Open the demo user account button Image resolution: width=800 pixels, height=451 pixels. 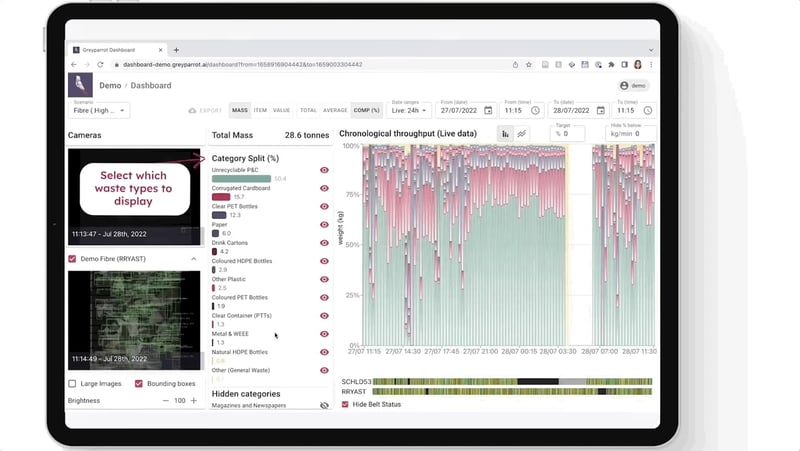(x=634, y=86)
